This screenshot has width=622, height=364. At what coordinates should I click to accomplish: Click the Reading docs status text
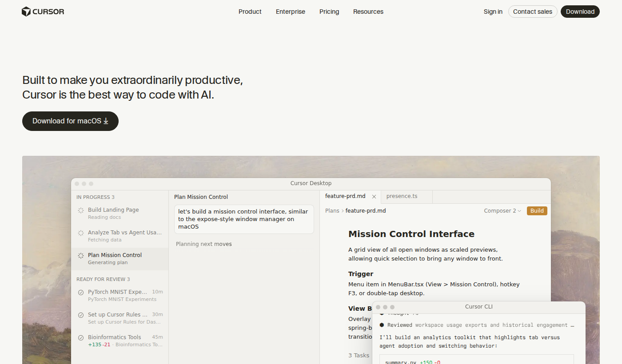pyautogui.click(x=104, y=218)
